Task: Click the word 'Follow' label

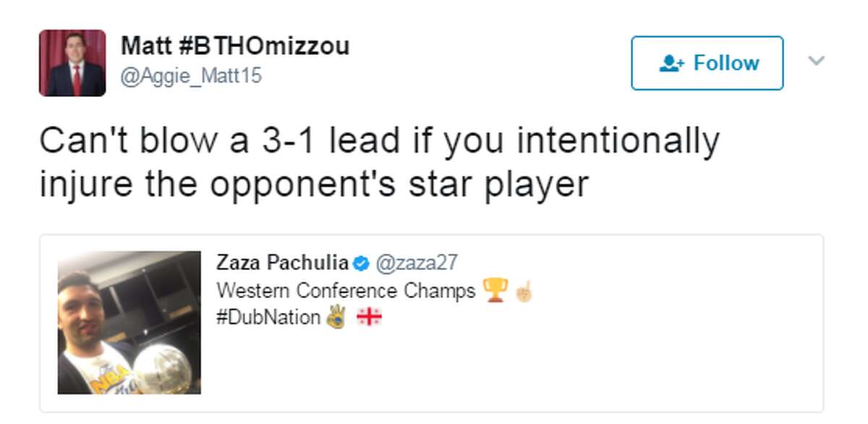Action: tap(726, 63)
